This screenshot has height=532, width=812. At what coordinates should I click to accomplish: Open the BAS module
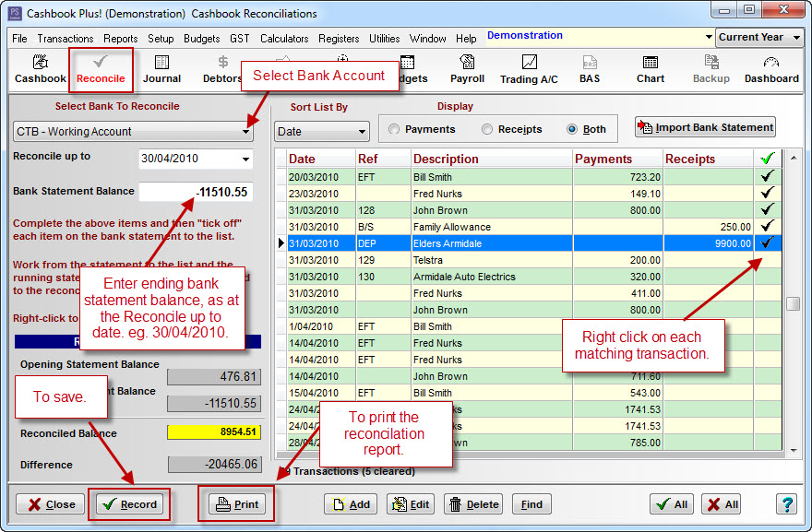click(591, 70)
